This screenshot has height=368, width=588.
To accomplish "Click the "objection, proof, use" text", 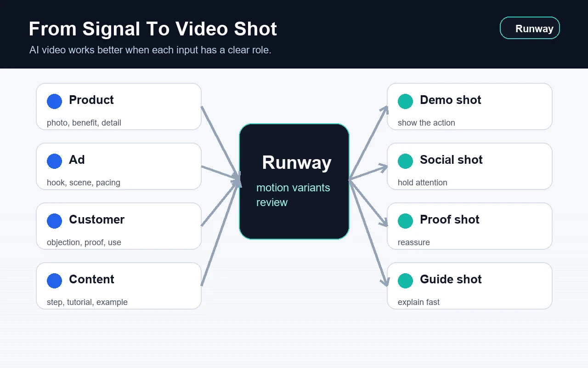I will tap(84, 242).
